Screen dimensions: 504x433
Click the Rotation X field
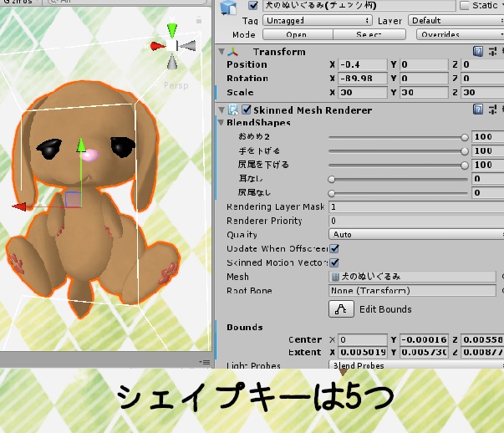[x=363, y=79]
